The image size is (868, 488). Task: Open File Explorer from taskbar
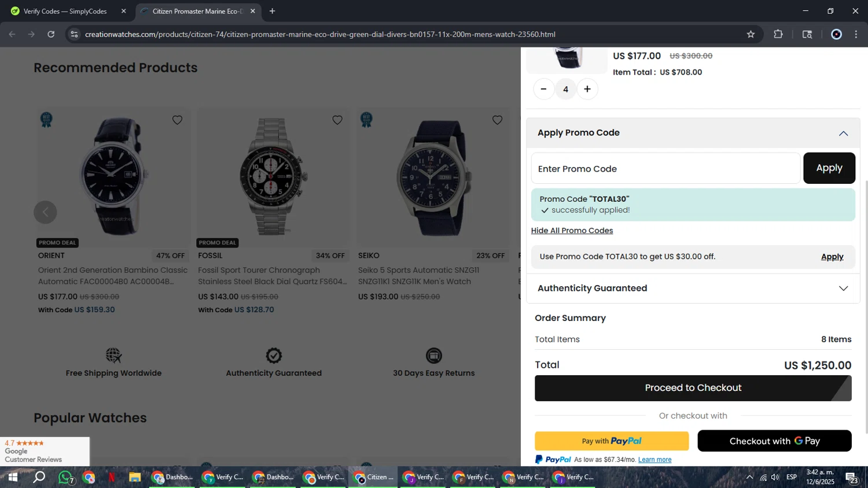pos(135,477)
